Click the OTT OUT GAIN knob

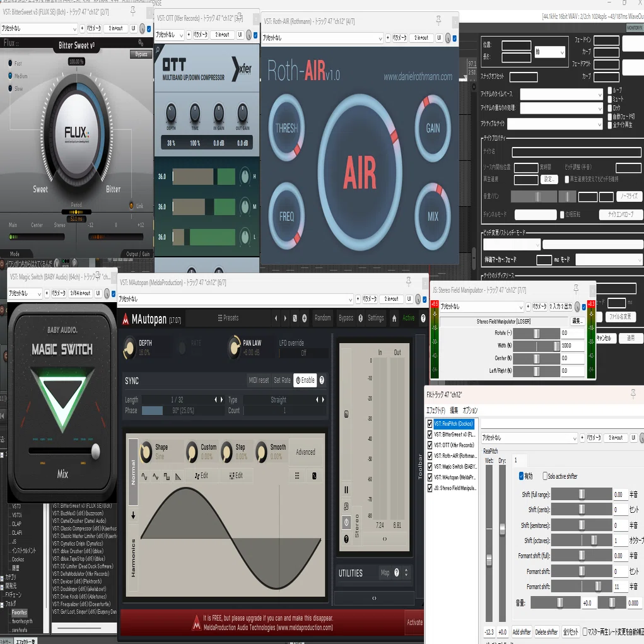point(242,112)
